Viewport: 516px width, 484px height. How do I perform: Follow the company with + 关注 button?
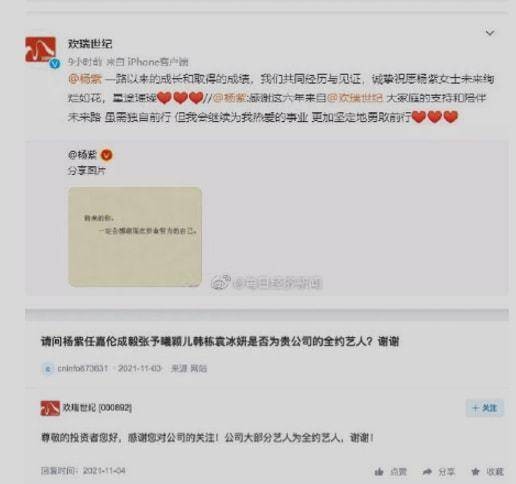pyautogui.click(x=485, y=408)
